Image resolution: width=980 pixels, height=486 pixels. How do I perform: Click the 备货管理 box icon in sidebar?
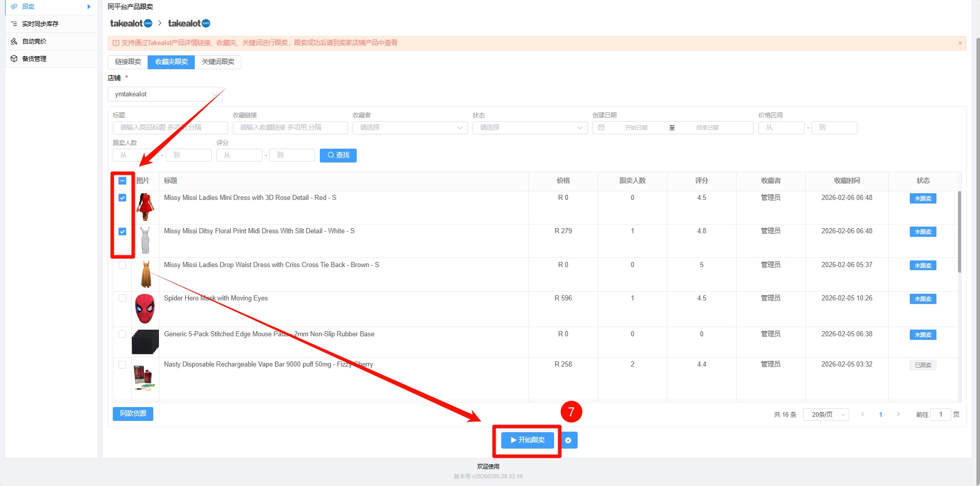point(14,59)
